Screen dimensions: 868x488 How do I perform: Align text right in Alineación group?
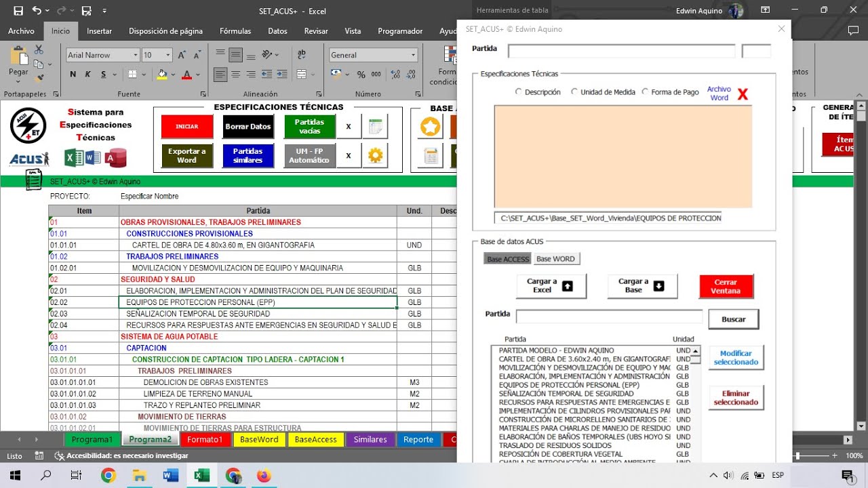click(x=250, y=75)
